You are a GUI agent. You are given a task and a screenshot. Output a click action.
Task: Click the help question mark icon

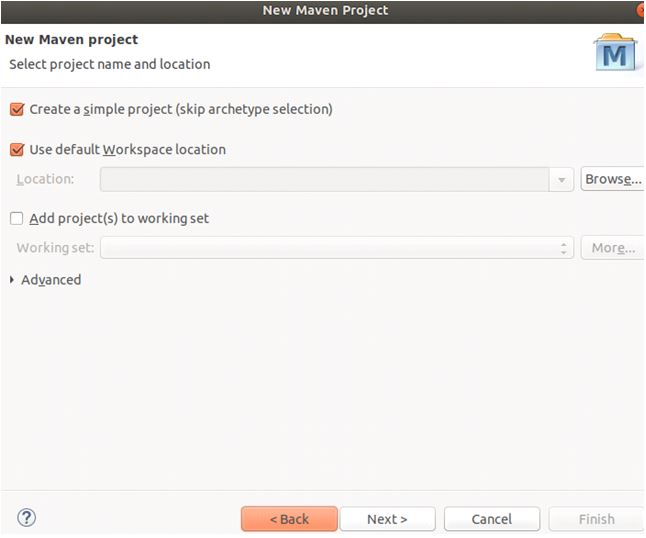pyautogui.click(x=27, y=518)
